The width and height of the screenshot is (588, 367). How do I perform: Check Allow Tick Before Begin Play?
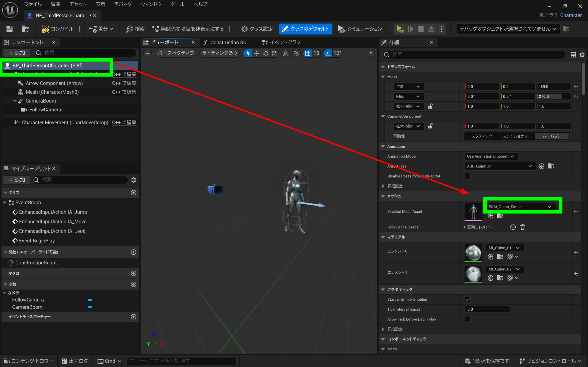click(467, 319)
